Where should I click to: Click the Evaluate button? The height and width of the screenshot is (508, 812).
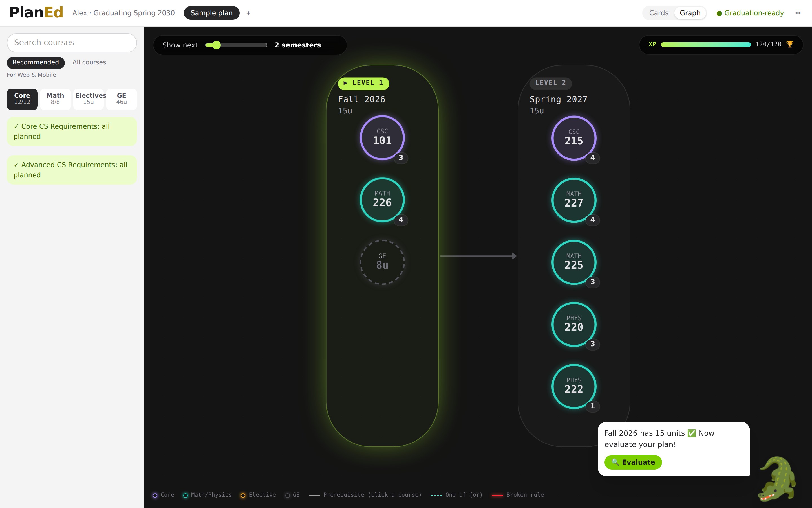click(633, 462)
